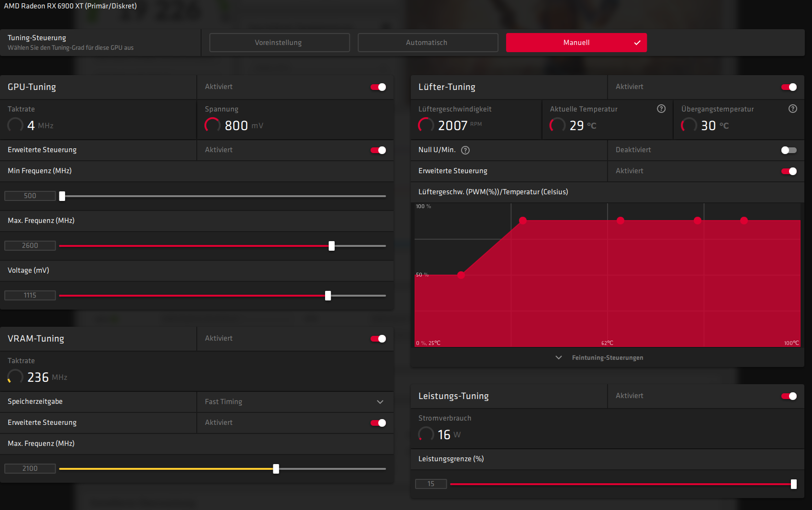
Task: Click the VRAM Max. Frequenz slider handle
Action: [276, 469]
